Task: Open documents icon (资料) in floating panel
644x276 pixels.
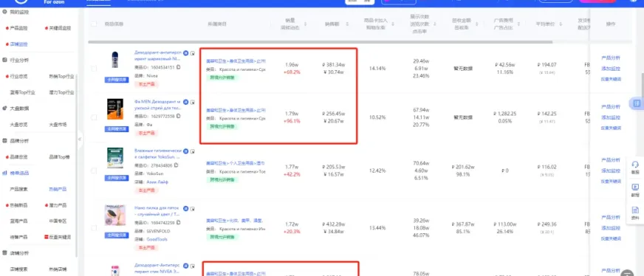Action: 635,210
